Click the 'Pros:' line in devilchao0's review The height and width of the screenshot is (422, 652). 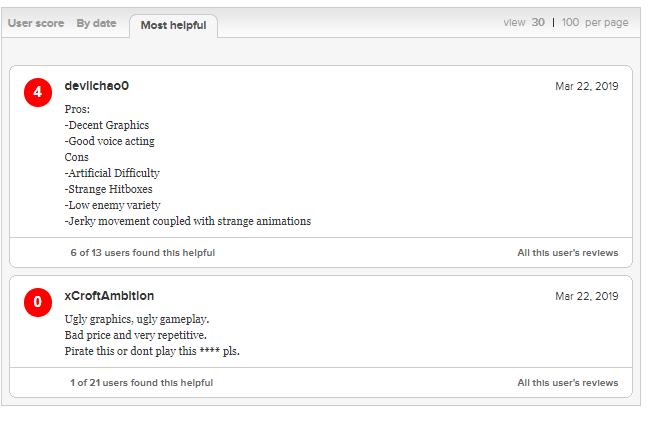[x=77, y=109]
